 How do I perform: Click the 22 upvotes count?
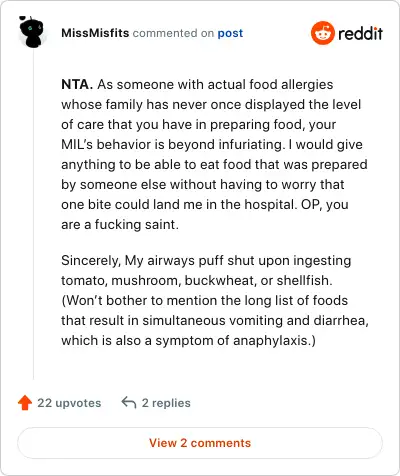click(x=69, y=403)
